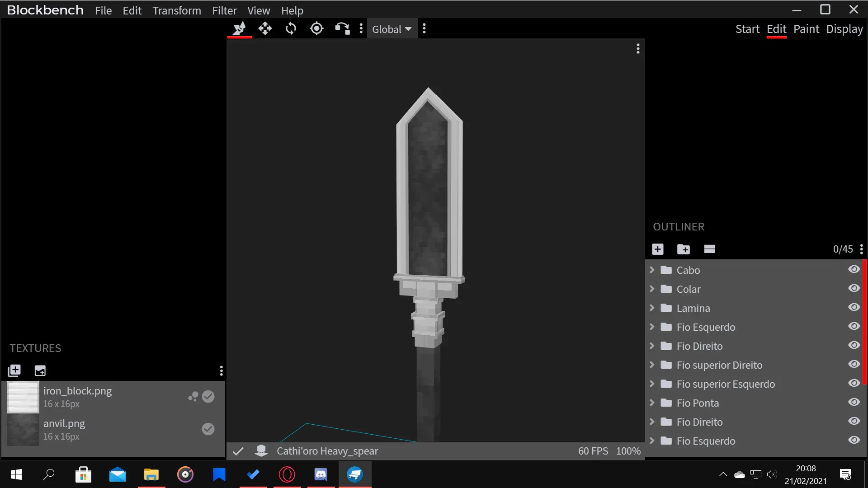Image resolution: width=868 pixels, height=488 pixels.
Task: Click the model cube icon in status bar
Action: tap(261, 450)
